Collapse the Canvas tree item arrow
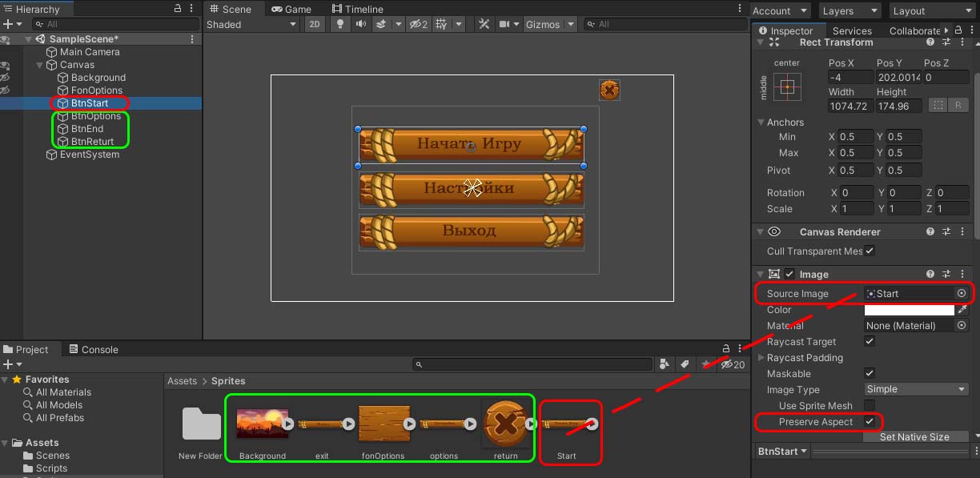980x478 pixels. [x=40, y=65]
